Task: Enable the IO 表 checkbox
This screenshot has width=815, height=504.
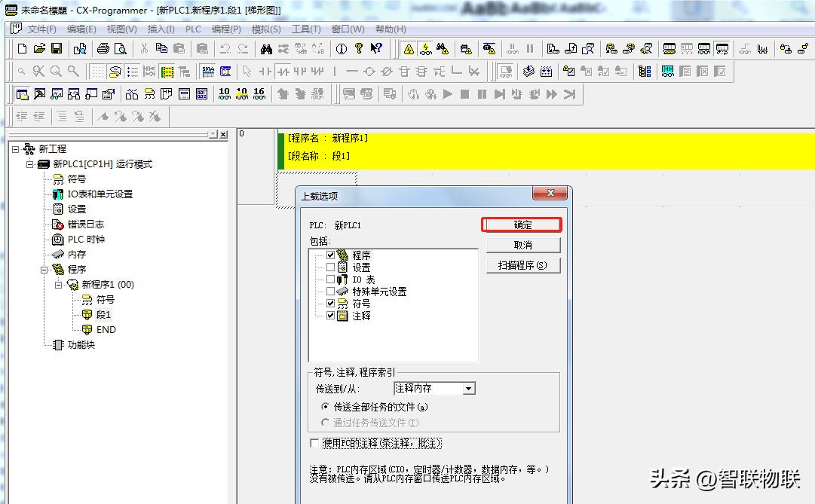Action: pyautogui.click(x=331, y=279)
